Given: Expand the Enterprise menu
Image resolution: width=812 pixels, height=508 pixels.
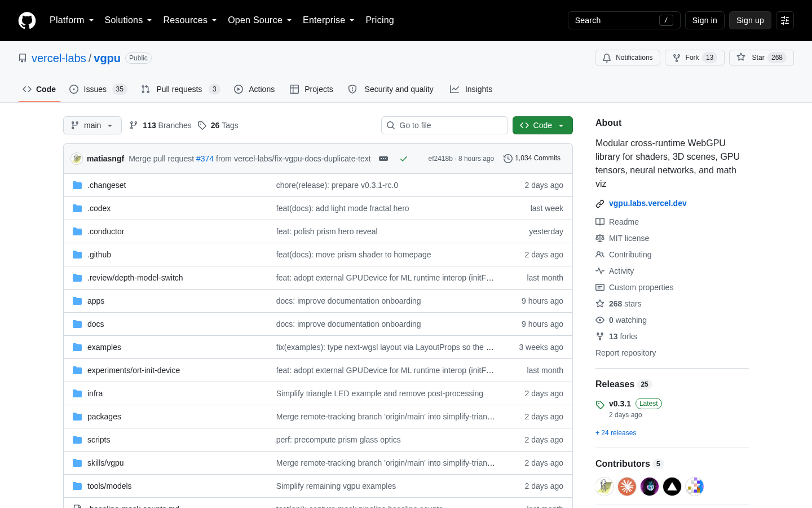Looking at the screenshot, I should [328, 20].
